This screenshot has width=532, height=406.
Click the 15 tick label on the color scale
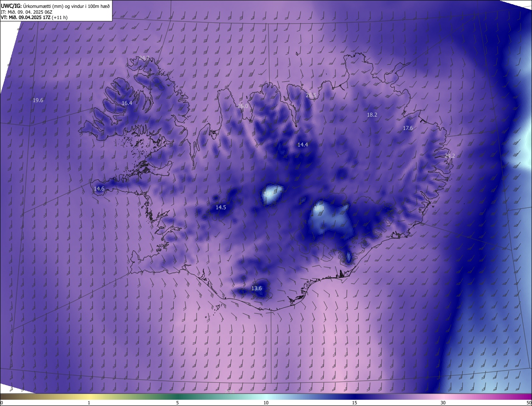(355, 403)
